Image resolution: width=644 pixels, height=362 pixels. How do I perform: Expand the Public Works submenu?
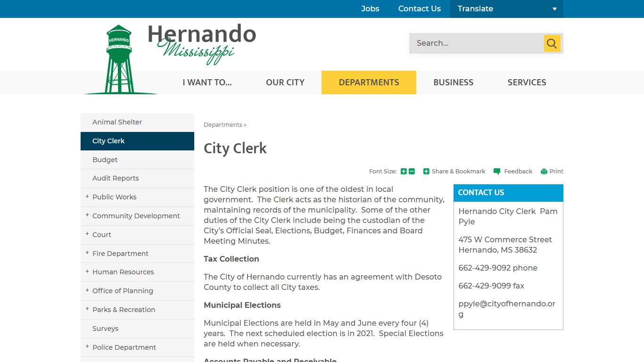point(87,197)
